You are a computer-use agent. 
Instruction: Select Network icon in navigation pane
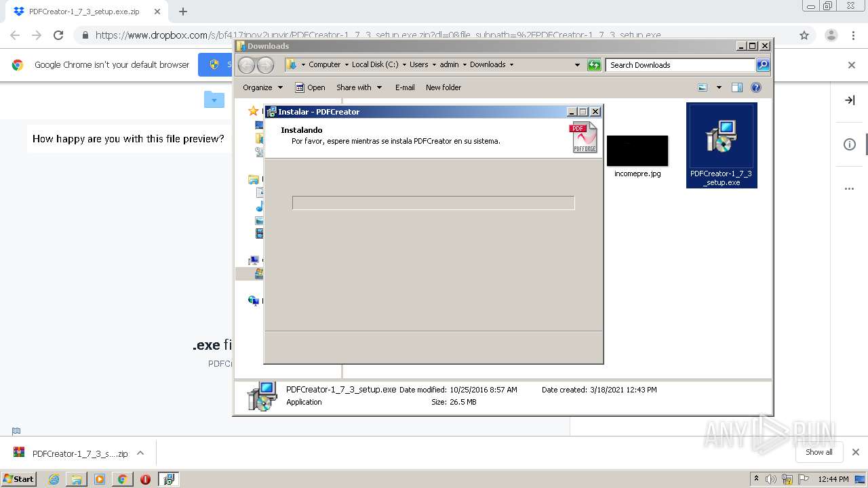pos(254,300)
